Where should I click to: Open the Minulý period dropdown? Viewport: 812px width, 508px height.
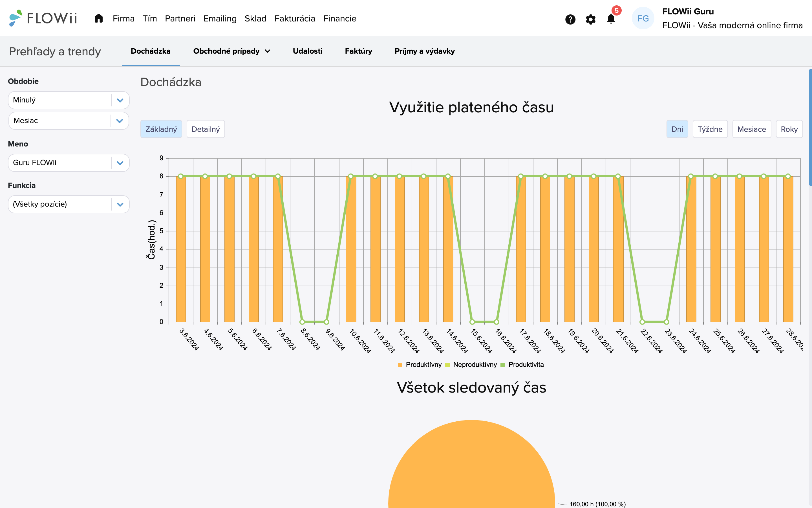click(69, 100)
